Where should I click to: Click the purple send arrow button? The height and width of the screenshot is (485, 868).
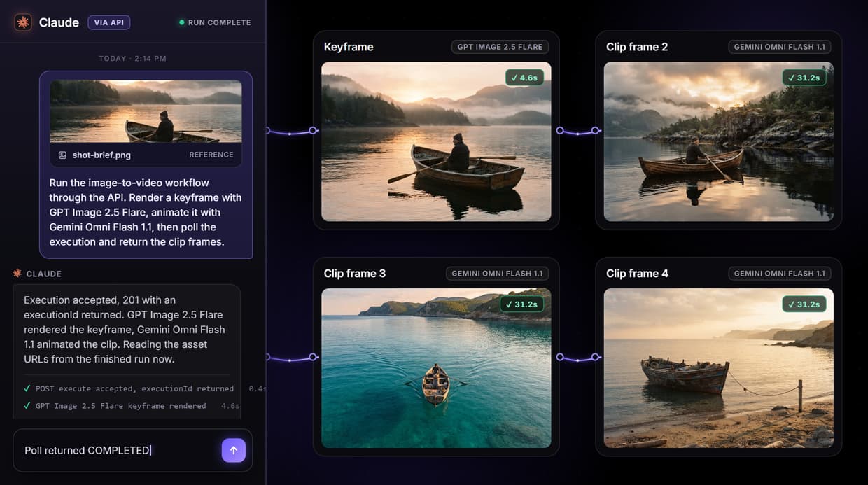234,450
